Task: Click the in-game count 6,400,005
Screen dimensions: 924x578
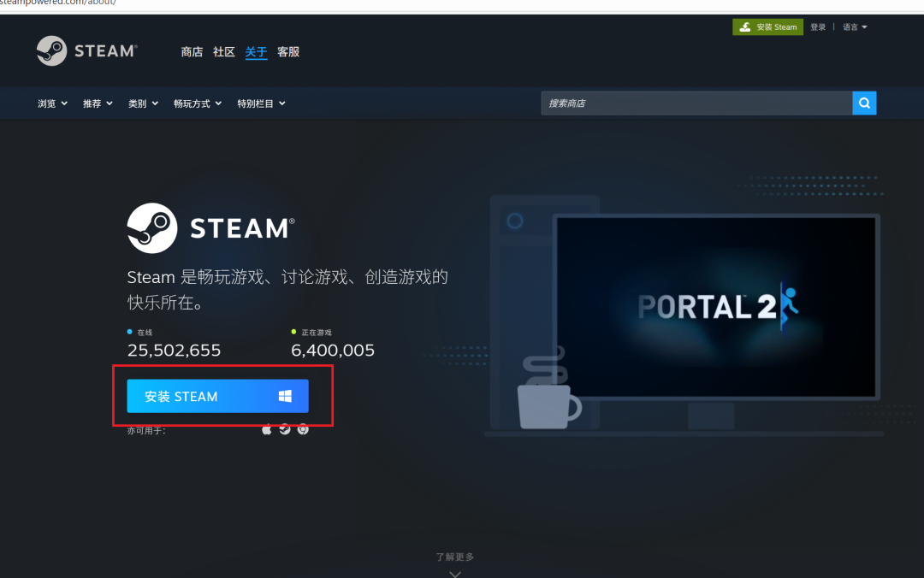Action: 333,350
